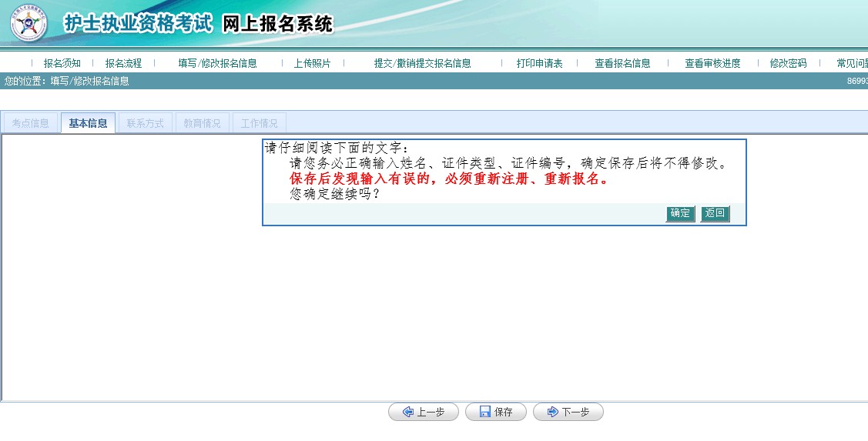Image resolution: width=868 pixels, height=441 pixels.
Task: Click the floppy disk 保存 button
Action: (x=495, y=412)
